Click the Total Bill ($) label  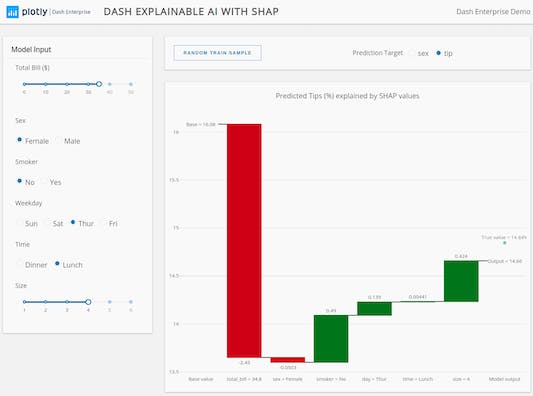point(32,68)
